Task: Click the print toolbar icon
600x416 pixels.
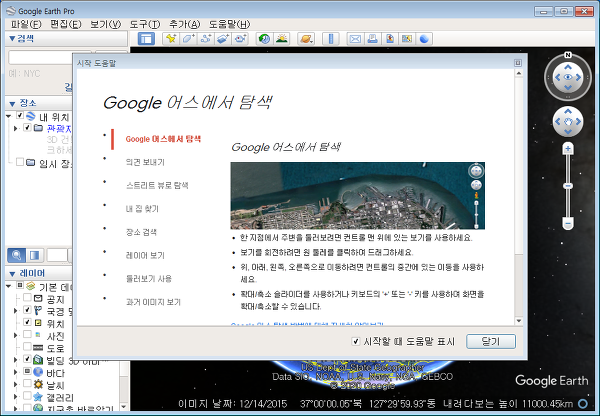Action: (372, 39)
